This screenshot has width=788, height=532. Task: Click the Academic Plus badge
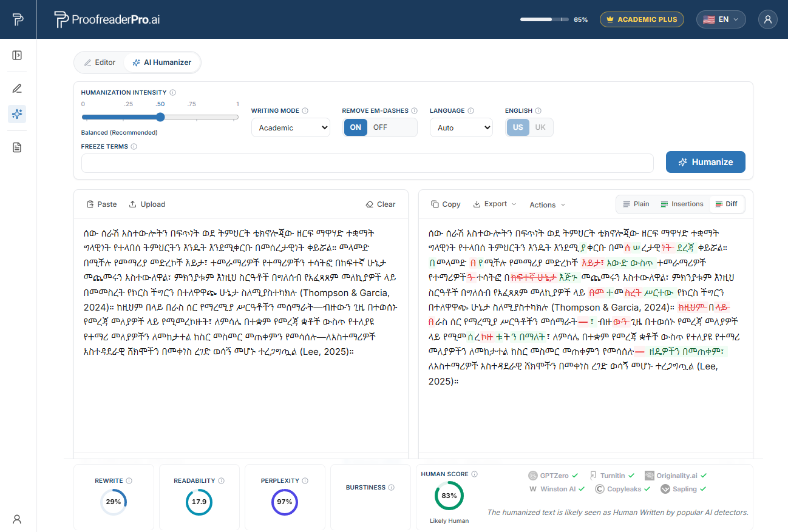642,19
